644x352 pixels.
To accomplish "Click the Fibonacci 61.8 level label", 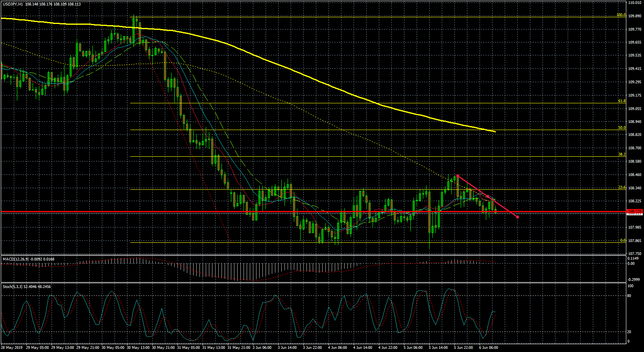I will pyautogui.click(x=622, y=101).
